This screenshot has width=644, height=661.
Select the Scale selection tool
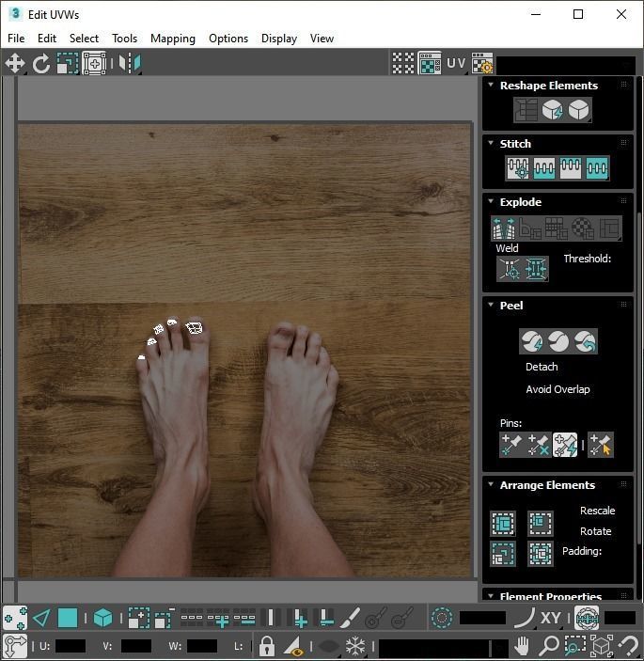coord(68,64)
